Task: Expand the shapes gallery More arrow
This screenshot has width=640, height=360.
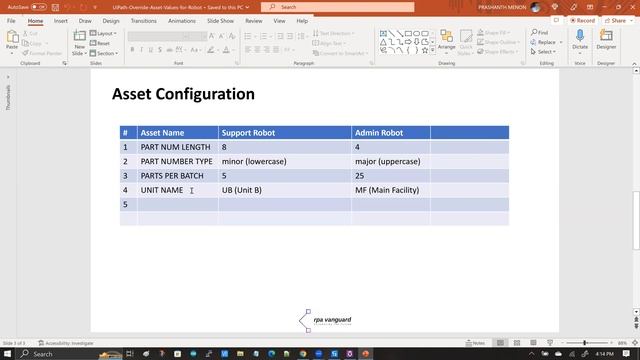Action: pyautogui.click(x=433, y=50)
